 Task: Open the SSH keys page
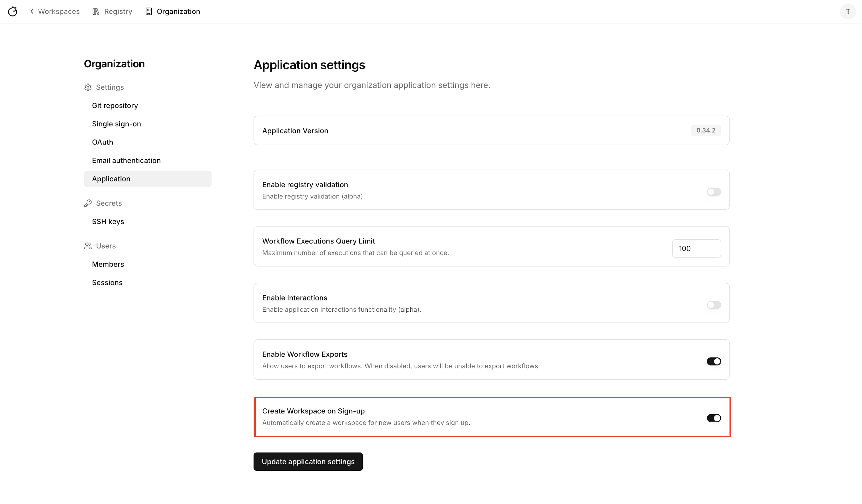(108, 222)
